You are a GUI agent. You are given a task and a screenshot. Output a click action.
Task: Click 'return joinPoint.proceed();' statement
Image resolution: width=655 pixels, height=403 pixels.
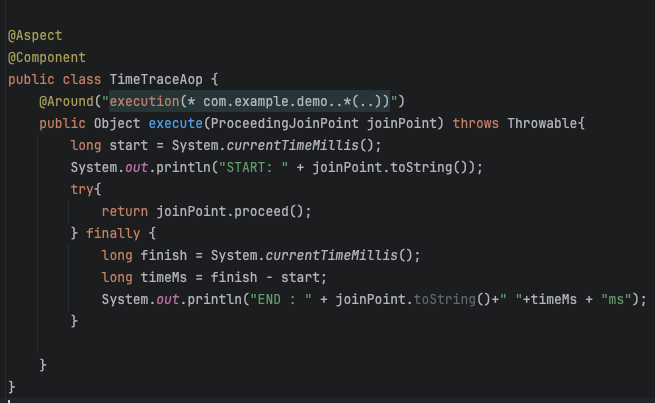tap(206, 211)
